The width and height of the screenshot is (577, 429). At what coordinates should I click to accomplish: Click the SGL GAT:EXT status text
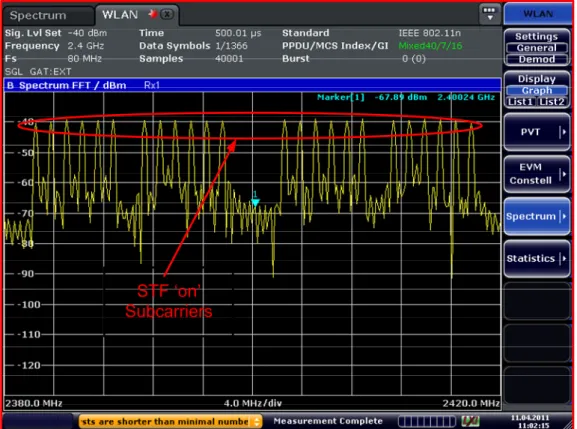click(38, 72)
